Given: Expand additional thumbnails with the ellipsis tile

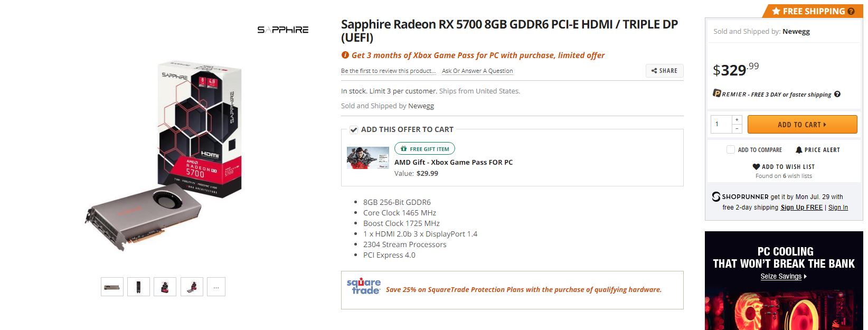Looking at the screenshot, I should (215, 286).
